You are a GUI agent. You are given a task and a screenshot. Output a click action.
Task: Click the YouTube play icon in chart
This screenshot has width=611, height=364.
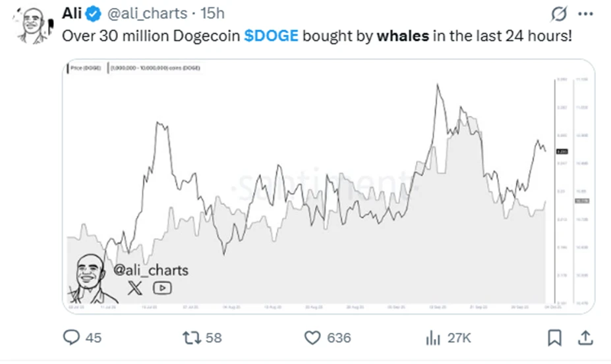(x=162, y=287)
